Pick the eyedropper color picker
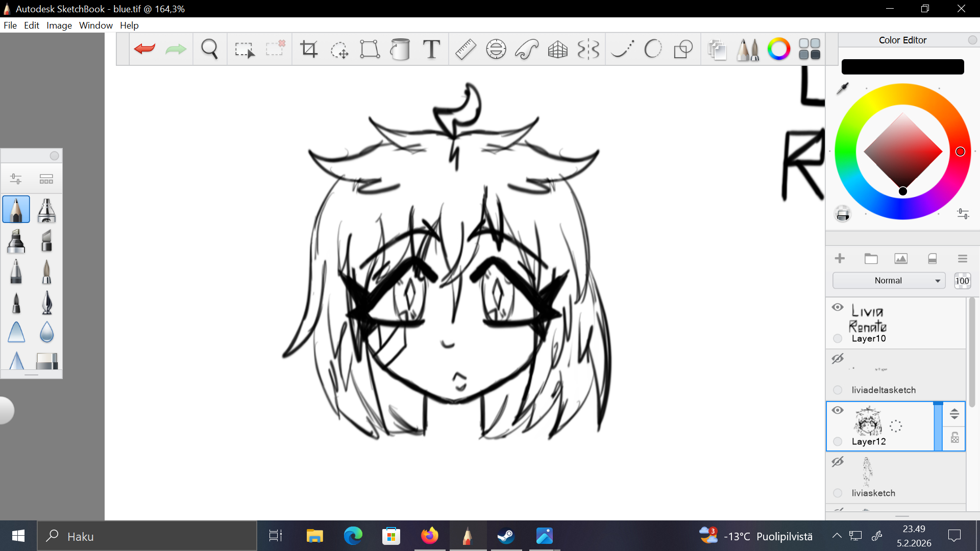 843,88
